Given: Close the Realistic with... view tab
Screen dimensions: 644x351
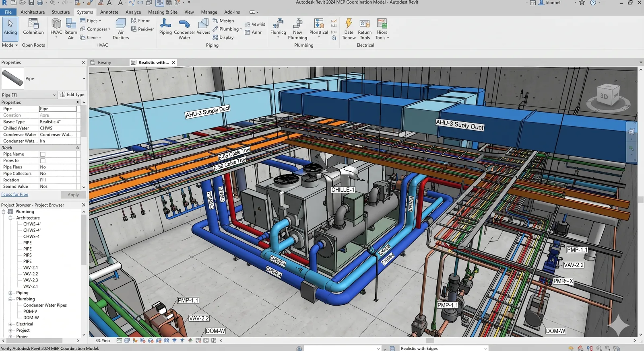Looking at the screenshot, I should tap(173, 62).
